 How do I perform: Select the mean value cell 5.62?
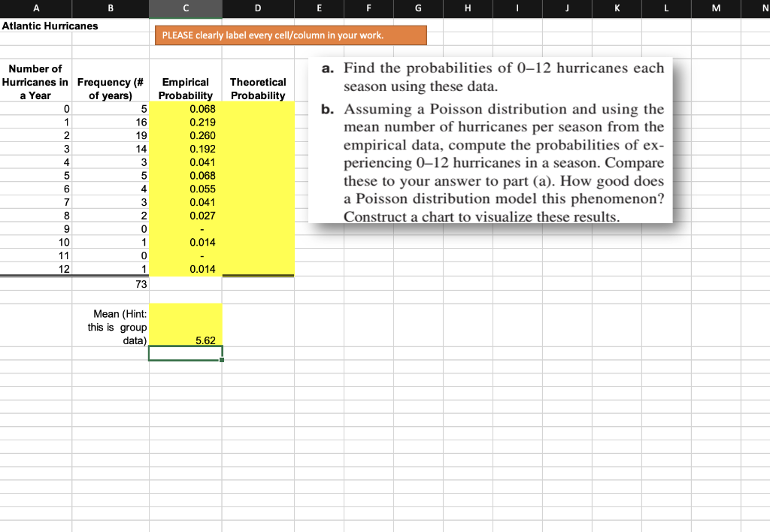click(x=186, y=325)
